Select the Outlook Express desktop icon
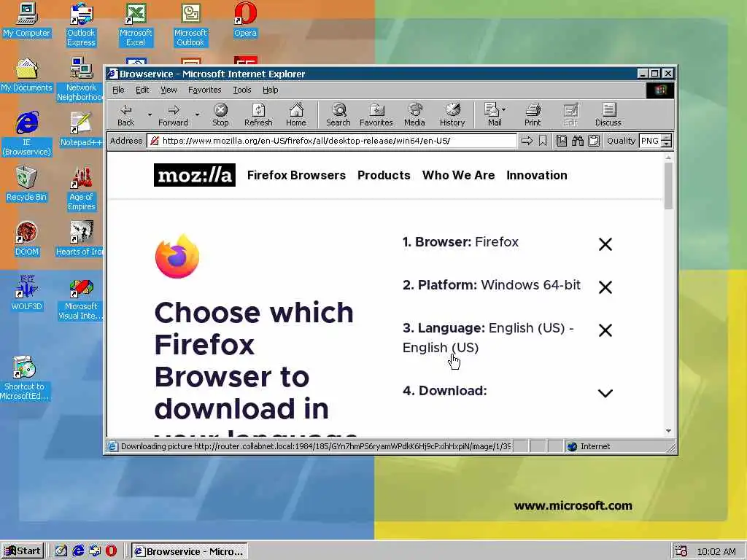This screenshot has width=747, height=560. coord(81,25)
